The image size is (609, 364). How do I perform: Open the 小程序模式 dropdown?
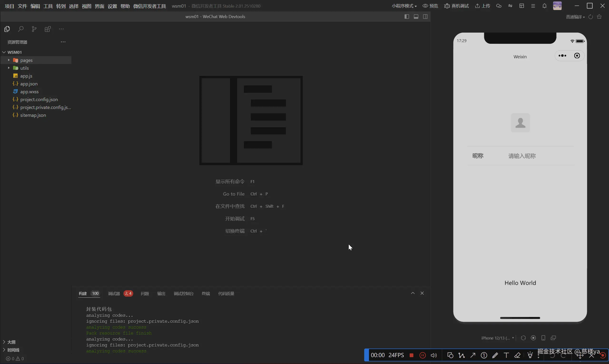[x=404, y=6]
